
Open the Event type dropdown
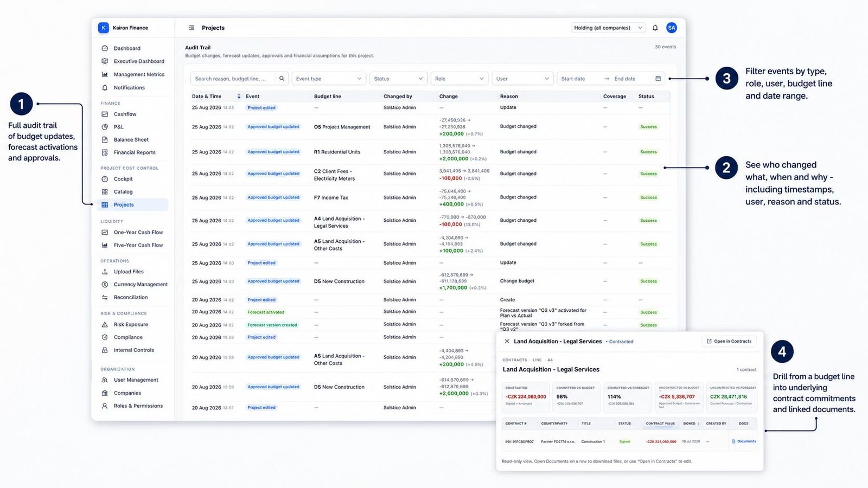(x=329, y=79)
